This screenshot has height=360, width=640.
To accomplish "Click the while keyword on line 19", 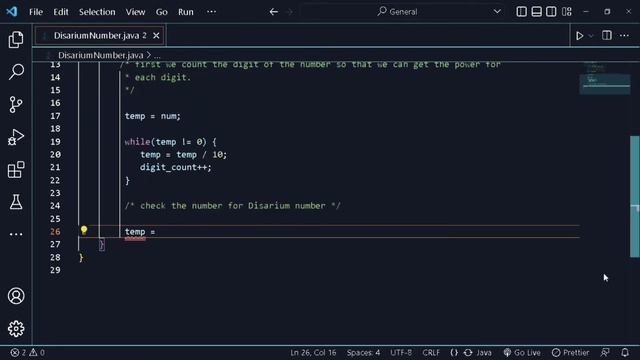I will pos(137,142).
